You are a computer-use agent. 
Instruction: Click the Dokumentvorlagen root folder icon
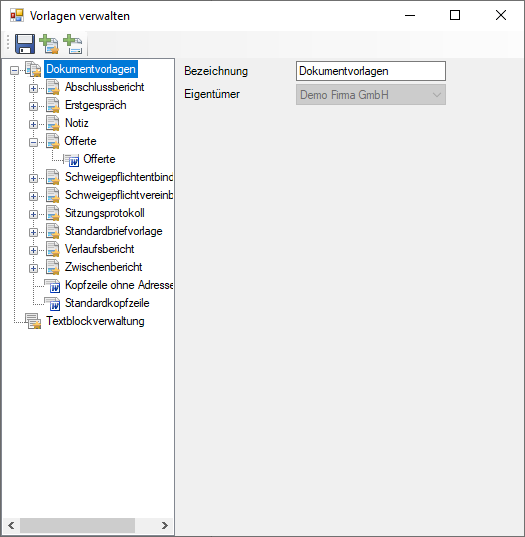[x=34, y=69]
